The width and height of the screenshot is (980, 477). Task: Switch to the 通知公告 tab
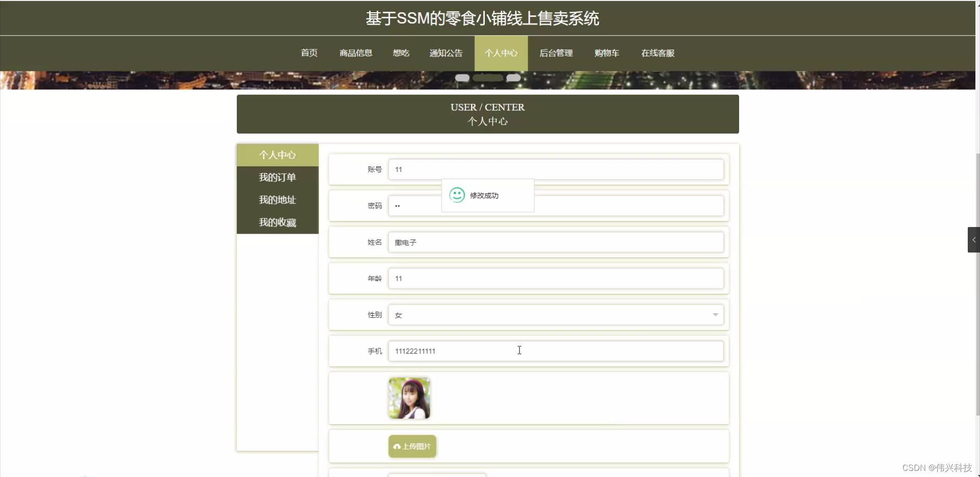(x=446, y=53)
